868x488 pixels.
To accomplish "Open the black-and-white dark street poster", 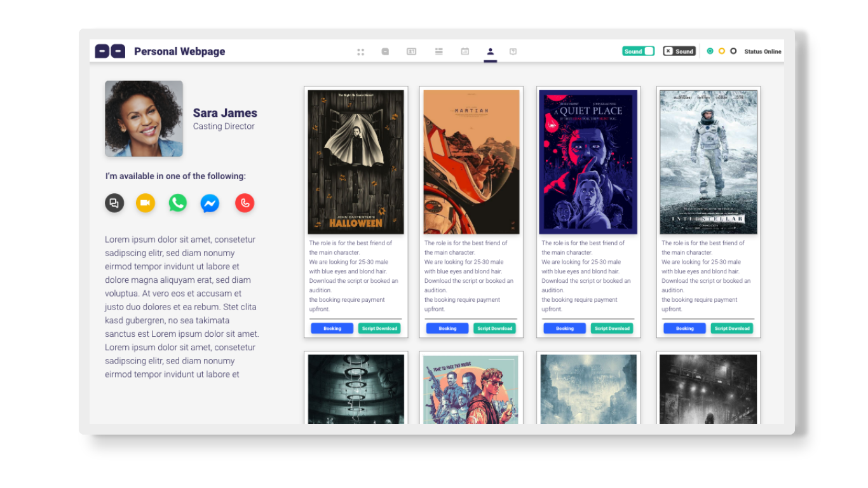I will (x=709, y=389).
